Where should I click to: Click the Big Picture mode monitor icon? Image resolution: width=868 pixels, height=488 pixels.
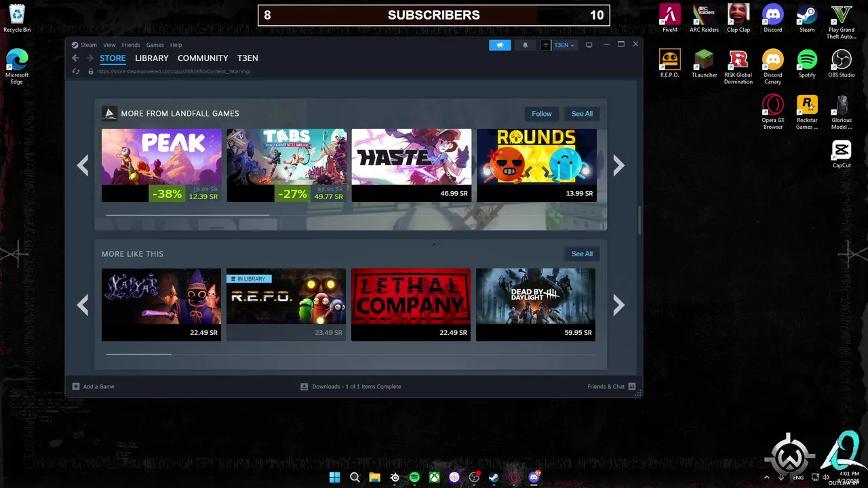coord(589,45)
